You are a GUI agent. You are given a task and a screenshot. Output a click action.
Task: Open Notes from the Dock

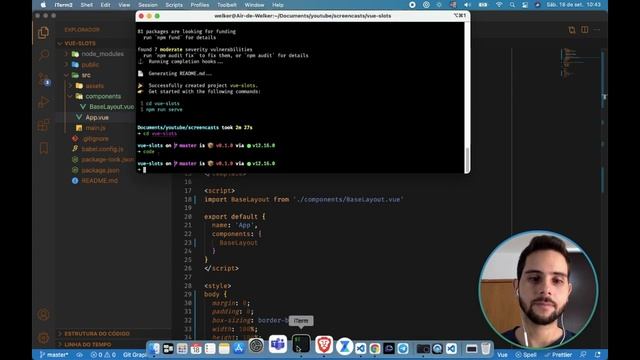point(224,348)
